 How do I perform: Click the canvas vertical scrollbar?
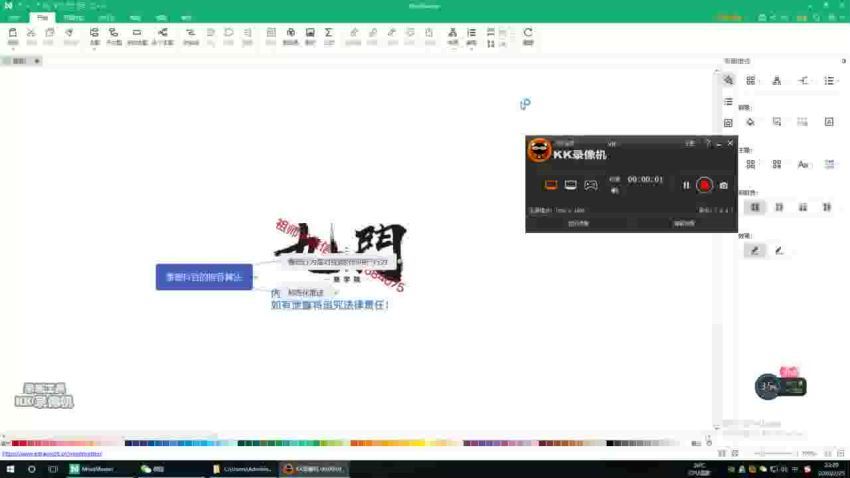(x=717, y=249)
